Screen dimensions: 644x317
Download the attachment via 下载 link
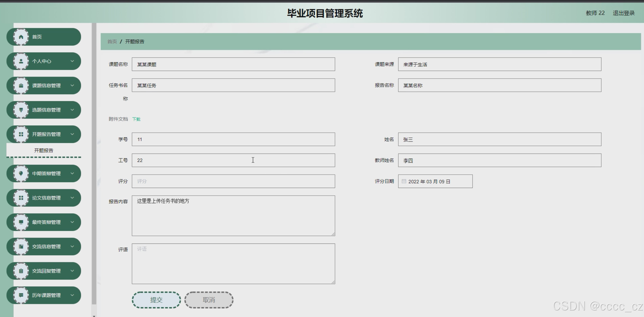pyautogui.click(x=136, y=119)
